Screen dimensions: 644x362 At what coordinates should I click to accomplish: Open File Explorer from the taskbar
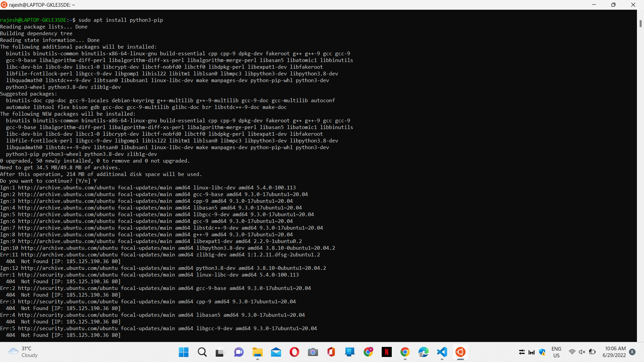coord(257,352)
